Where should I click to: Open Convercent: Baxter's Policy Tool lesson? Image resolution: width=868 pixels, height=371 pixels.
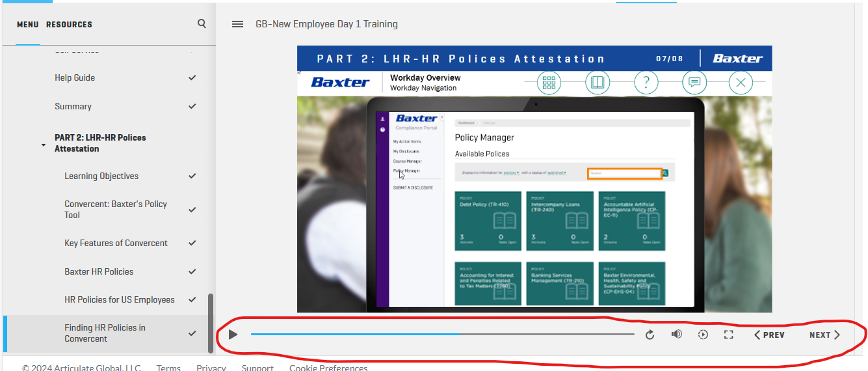pos(116,210)
